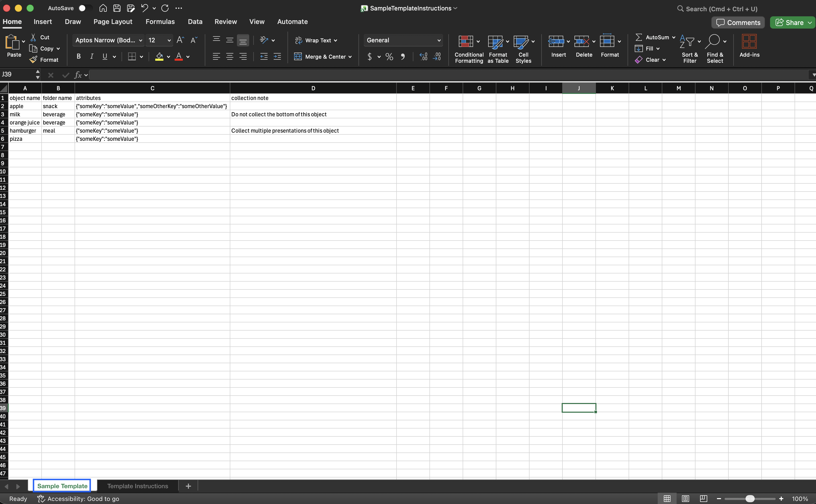Click the Center align text icon
Viewport: 816px width, 504px height.
(x=230, y=57)
